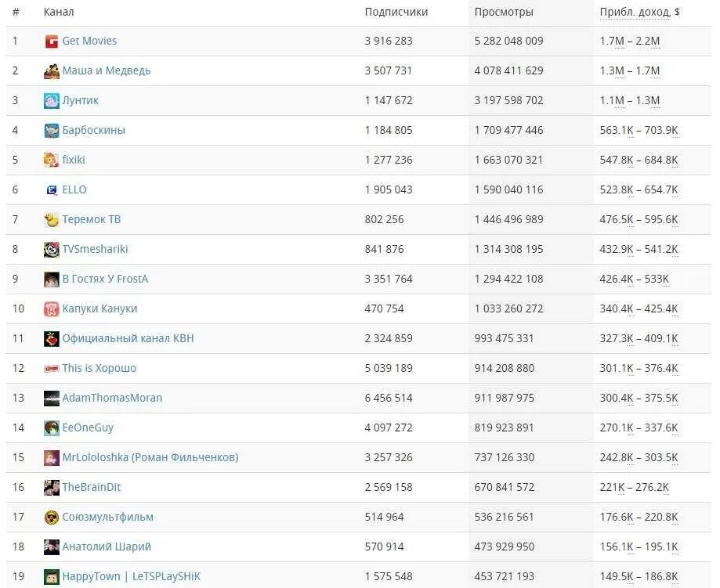Image resolution: width=720 pixels, height=588 pixels.
Task: Click the Маша и Медведь channel avatar
Action: (52, 71)
